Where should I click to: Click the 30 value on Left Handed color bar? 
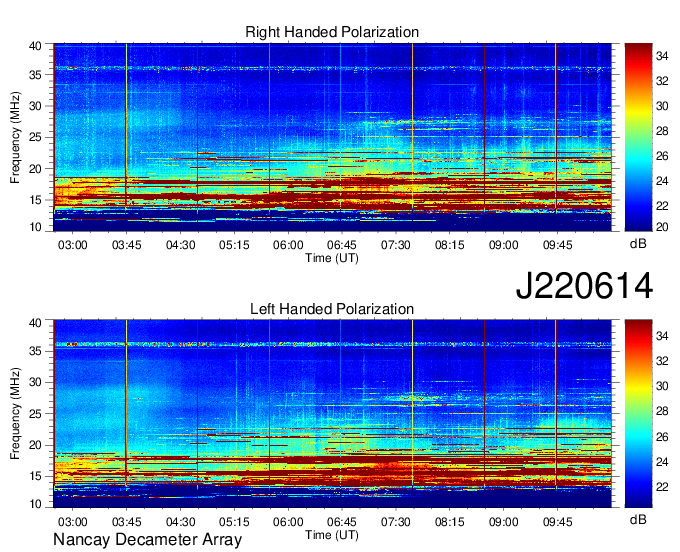[x=662, y=386]
